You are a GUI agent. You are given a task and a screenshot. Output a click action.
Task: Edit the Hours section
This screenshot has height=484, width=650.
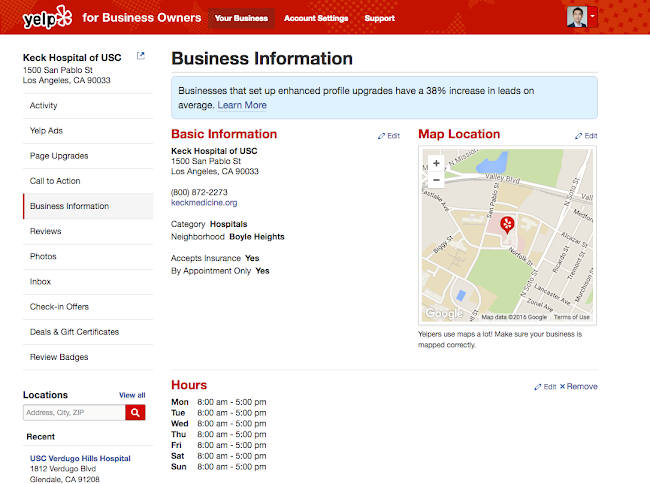545,387
